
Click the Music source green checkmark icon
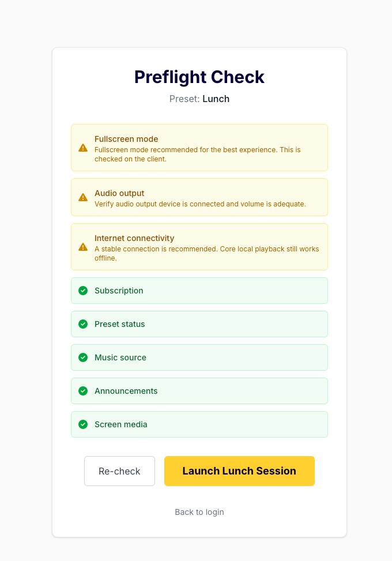coord(83,357)
